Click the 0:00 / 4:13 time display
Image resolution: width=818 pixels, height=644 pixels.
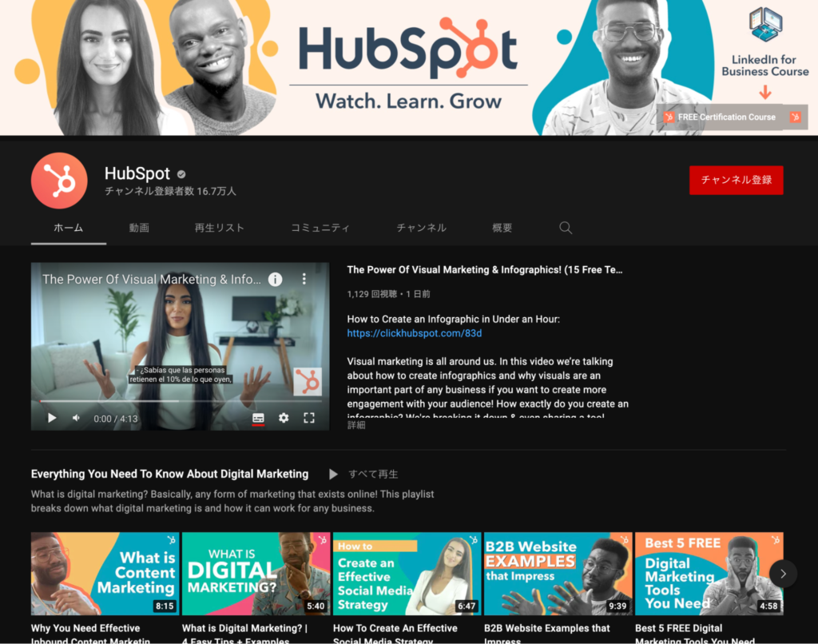[116, 419]
